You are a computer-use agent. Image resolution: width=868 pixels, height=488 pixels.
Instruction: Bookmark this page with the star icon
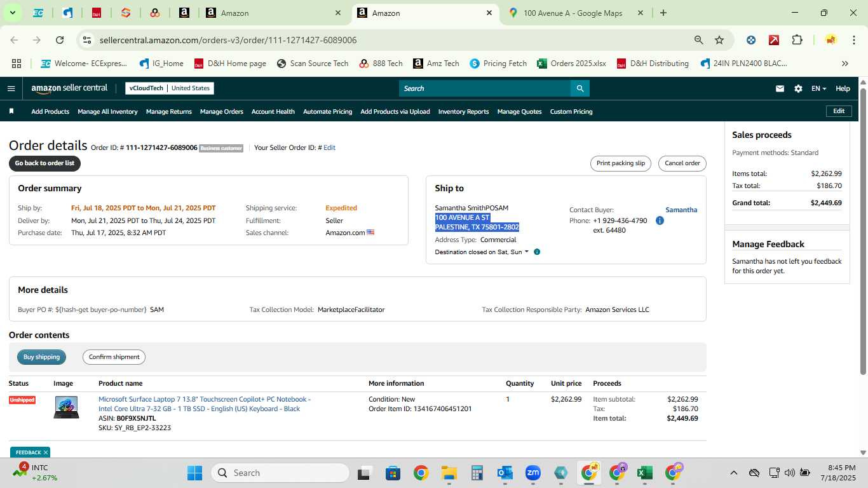[x=719, y=40]
